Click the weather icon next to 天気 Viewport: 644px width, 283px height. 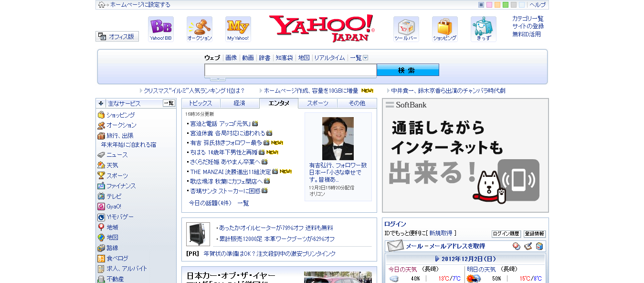[101, 165]
